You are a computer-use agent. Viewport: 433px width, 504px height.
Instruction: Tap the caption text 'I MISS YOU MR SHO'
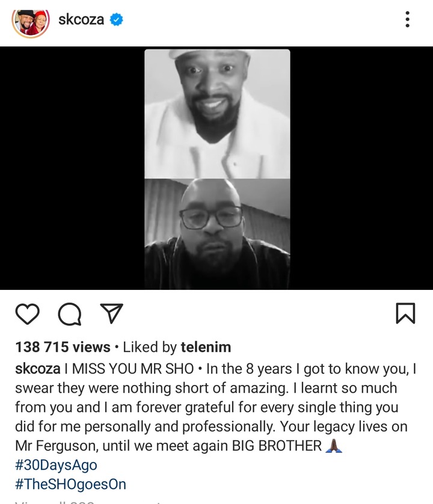pos(129,369)
